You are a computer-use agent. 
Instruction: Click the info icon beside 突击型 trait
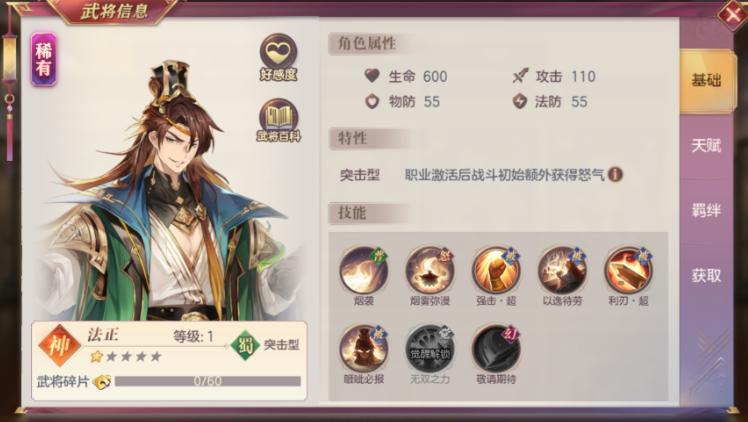click(x=615, y=174)
